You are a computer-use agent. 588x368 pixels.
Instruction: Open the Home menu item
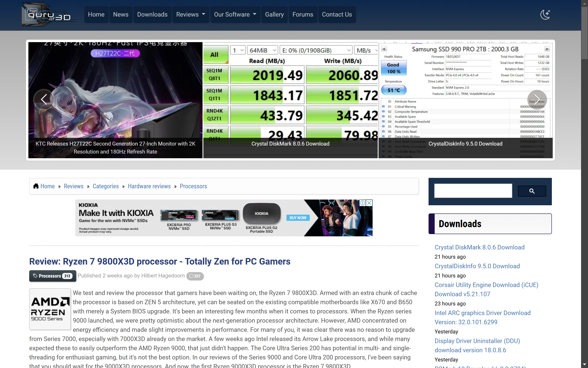click(96, 15)
